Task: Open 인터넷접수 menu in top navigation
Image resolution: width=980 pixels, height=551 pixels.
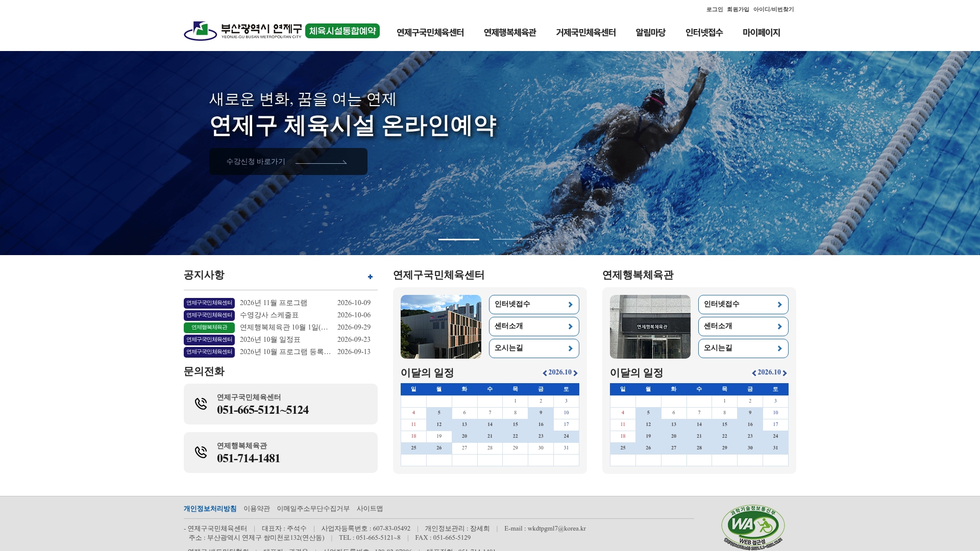Action: tap(704, 33)
